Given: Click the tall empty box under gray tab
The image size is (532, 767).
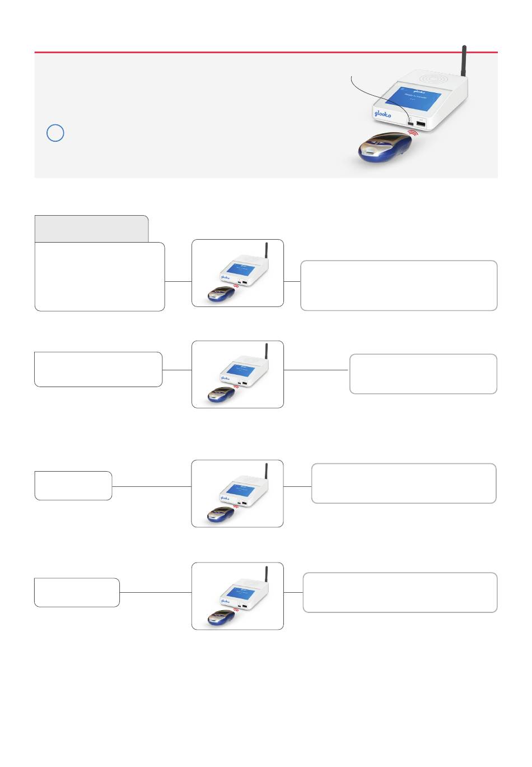Looking at the screenshot, I should click(x=100, y=277).
